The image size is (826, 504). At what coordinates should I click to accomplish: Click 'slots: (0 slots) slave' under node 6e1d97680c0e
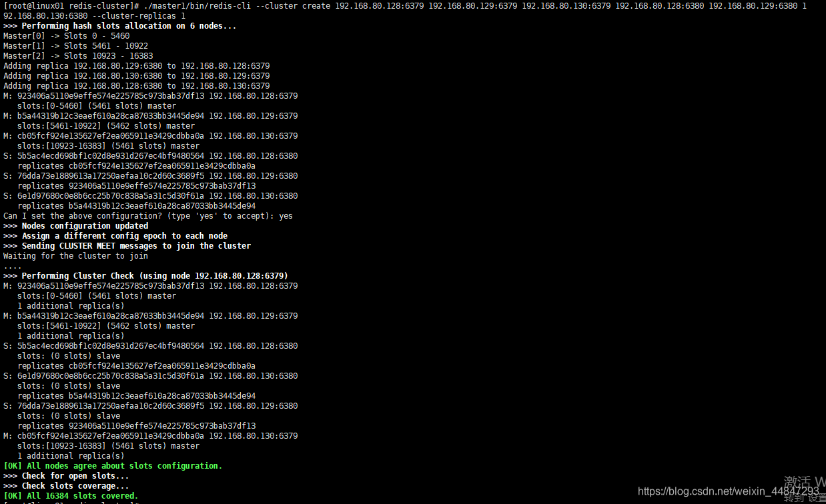pyautogui.click(x=69, y=385)
